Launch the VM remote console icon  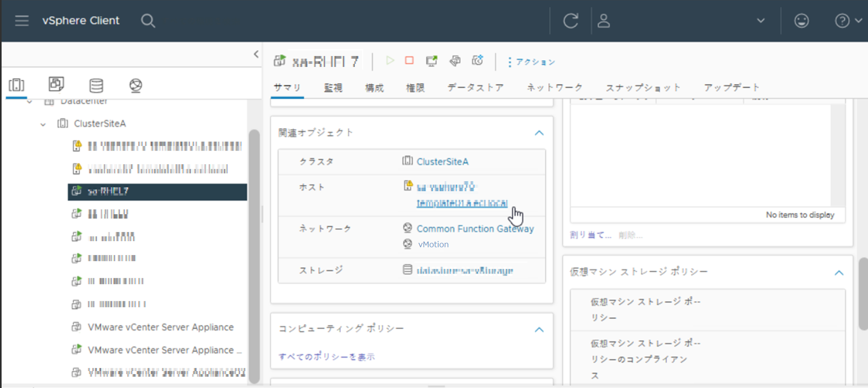[432, 61]
